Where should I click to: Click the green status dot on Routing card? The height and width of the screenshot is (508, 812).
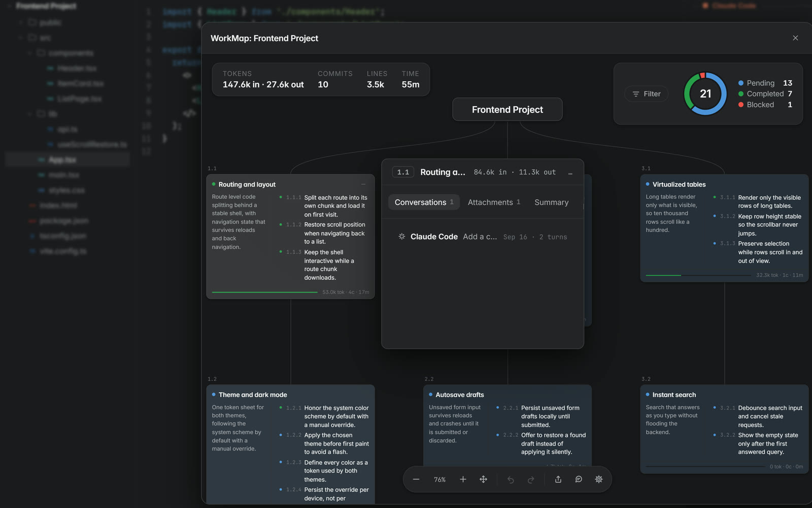[214, 184]
